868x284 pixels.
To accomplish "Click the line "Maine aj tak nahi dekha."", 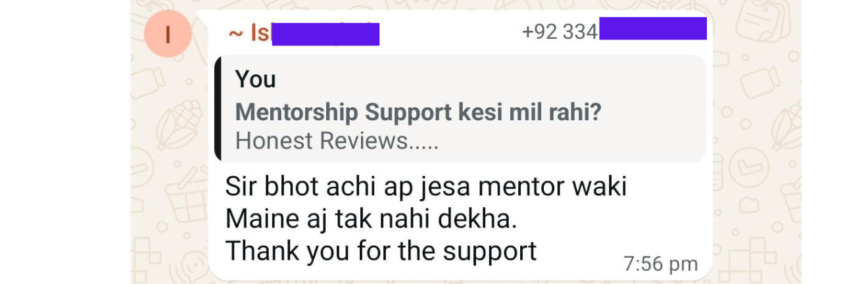I will tap(372, 219).
